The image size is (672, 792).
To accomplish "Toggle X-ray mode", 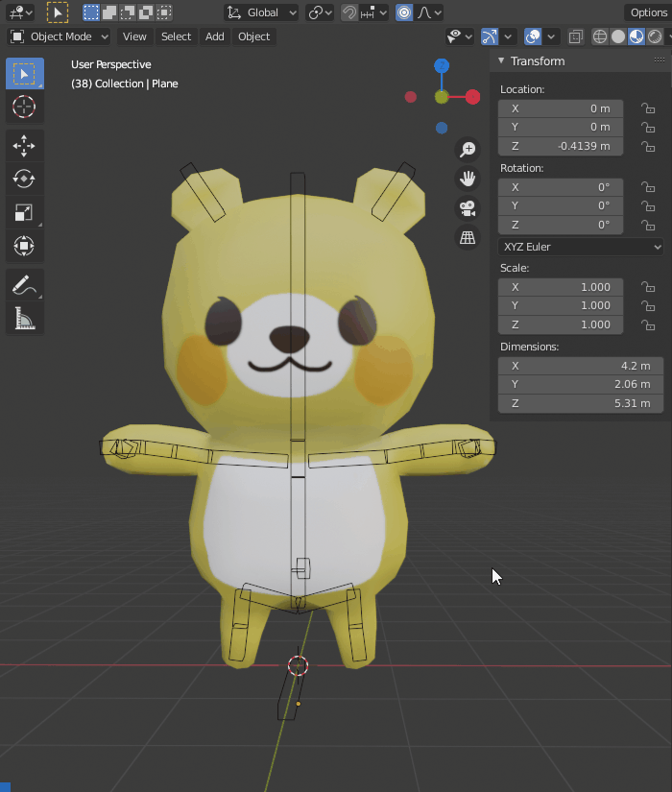I will [x=575, y=36].
